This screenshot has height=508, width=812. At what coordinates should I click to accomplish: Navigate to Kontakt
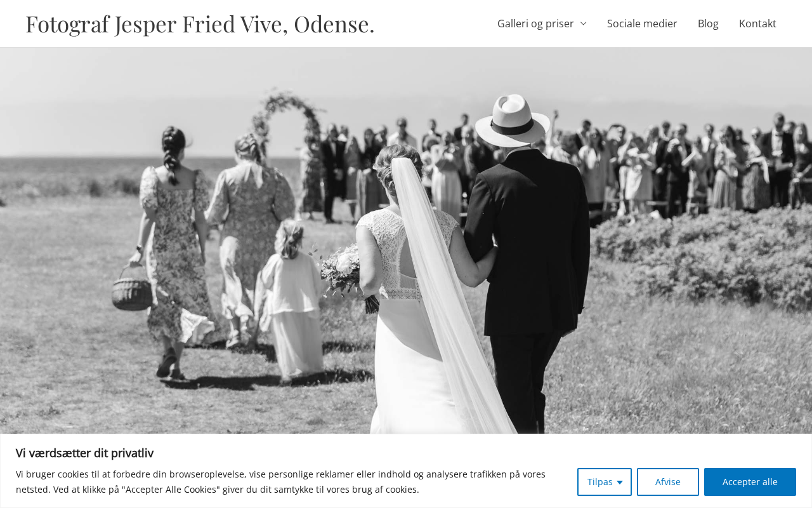coord(757,23)
